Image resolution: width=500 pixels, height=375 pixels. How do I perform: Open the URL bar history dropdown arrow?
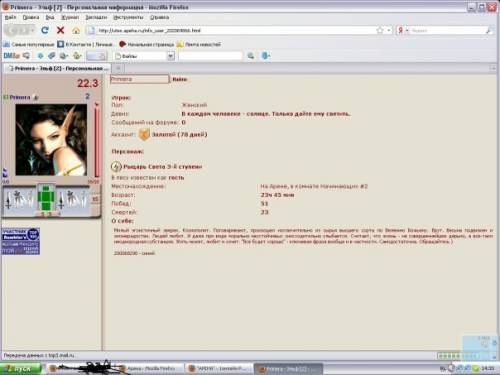coord(389,30)
